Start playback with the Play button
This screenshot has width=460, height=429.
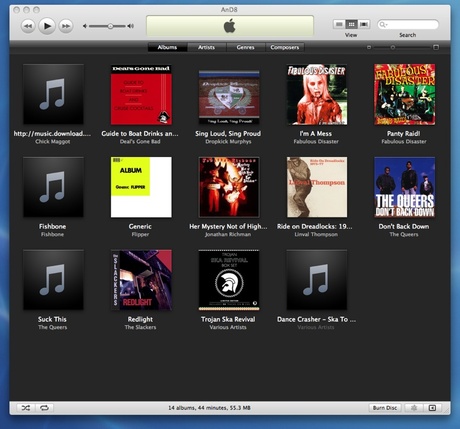coord(47,26)
